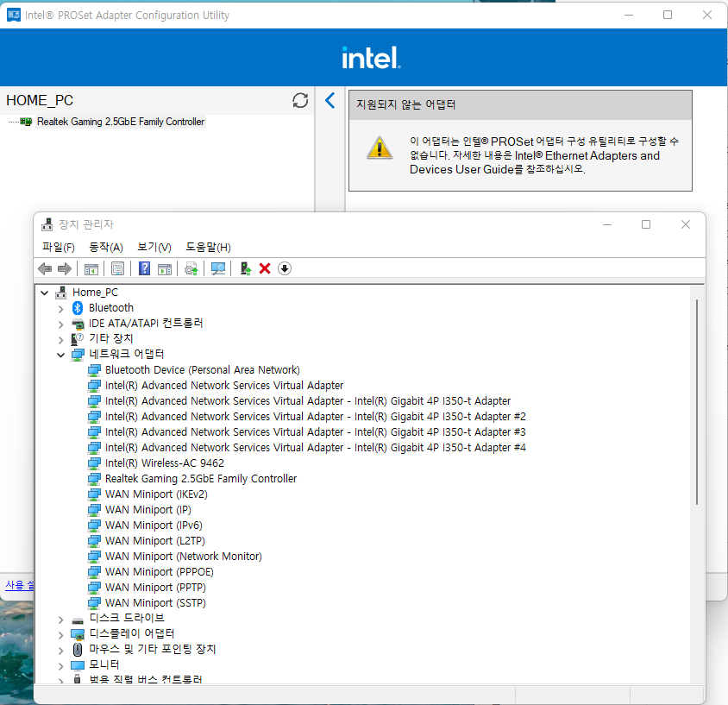Expand the 디스플레이 어댑터 category
728x705 pixels.
61,635
